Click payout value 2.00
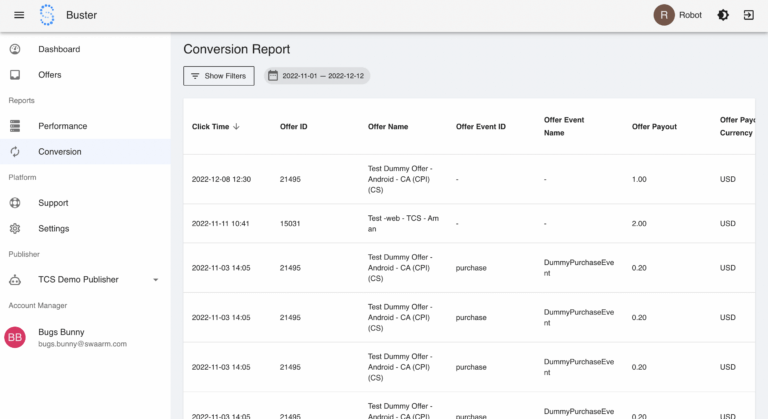 pyautogui.click(x=639, y=223)
